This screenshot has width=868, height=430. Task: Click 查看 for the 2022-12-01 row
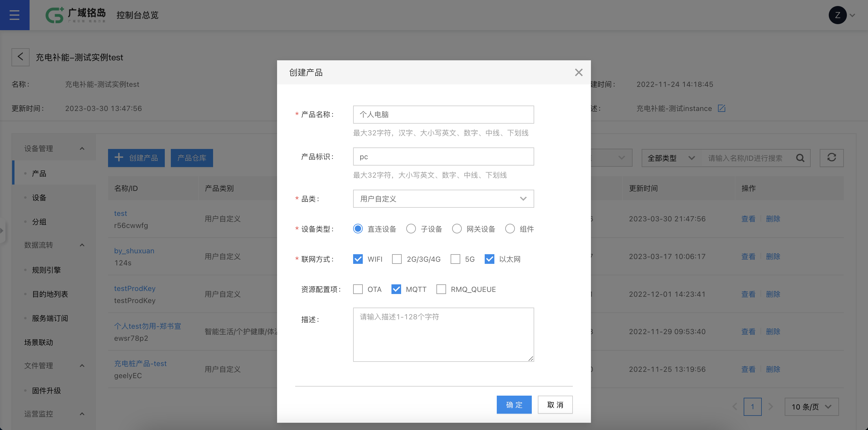(748, 294)
